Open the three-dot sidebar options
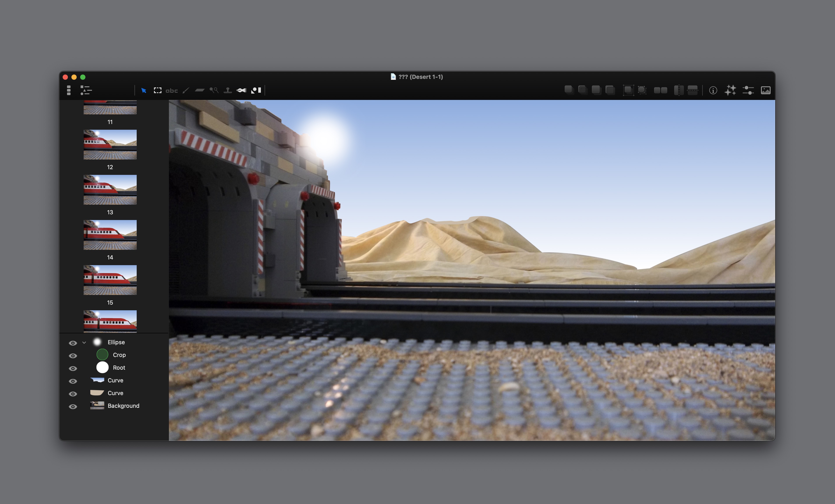Image resolution: width=835 pixels, height=504 pixels. point(69,91)
